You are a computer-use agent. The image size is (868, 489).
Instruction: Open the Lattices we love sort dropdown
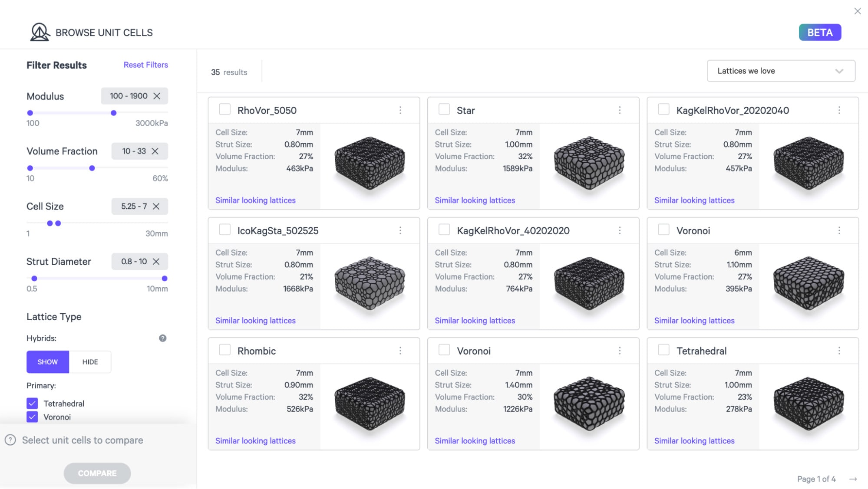click(781, 71)
